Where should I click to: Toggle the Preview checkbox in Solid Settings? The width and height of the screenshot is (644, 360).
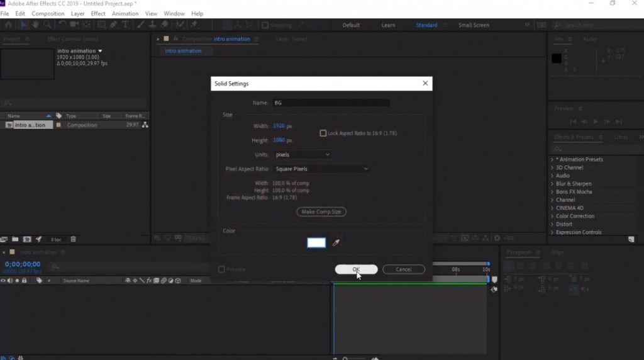[x=221, y=269]
